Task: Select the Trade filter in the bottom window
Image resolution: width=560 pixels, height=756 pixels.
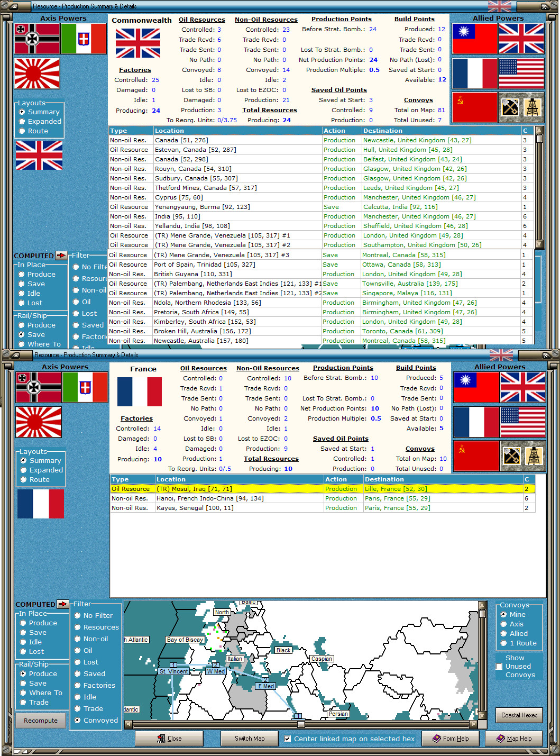Action: coord(89,709)
